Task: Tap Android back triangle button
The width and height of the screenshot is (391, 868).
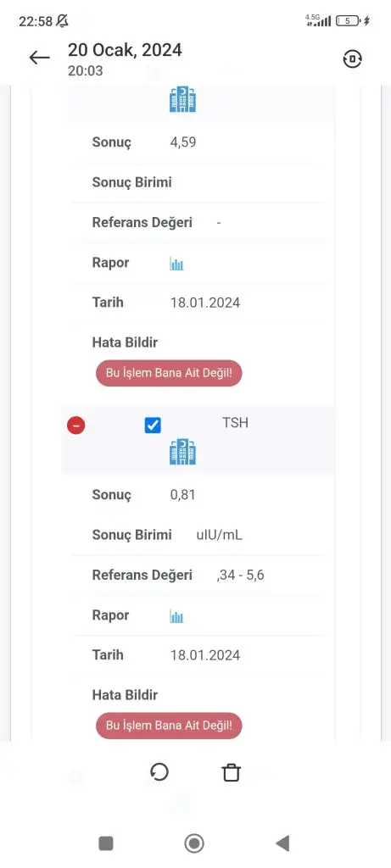Action: point(282,843)
